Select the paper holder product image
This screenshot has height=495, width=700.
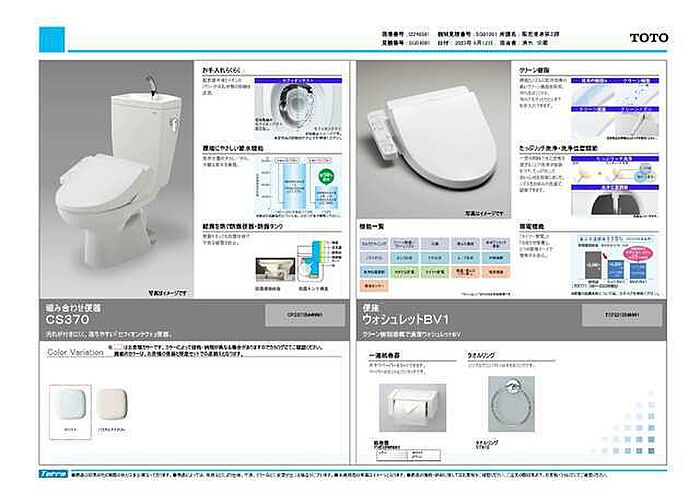(x=405, y=402)
